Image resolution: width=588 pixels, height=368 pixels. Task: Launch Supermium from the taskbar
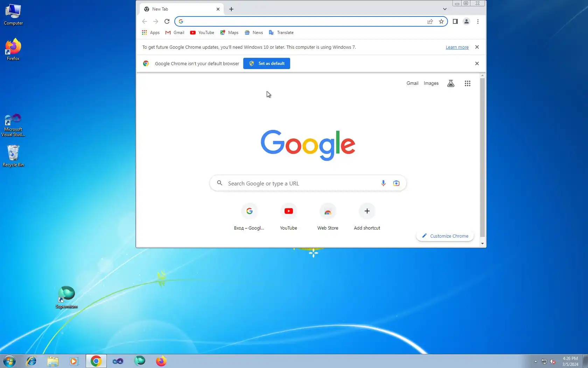click(140, 361)
